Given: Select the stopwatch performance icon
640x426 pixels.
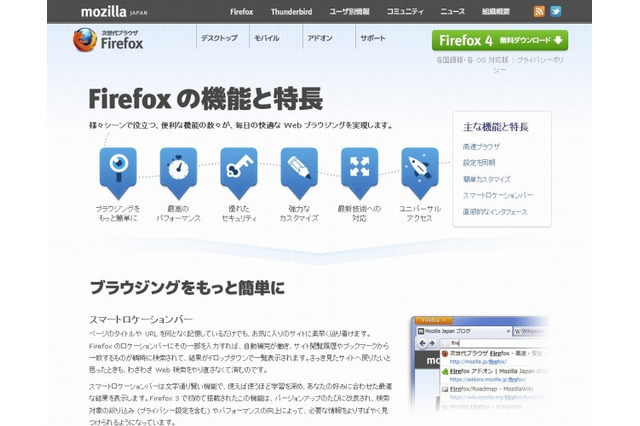Looking at the screenshot, I should (178, 173).
